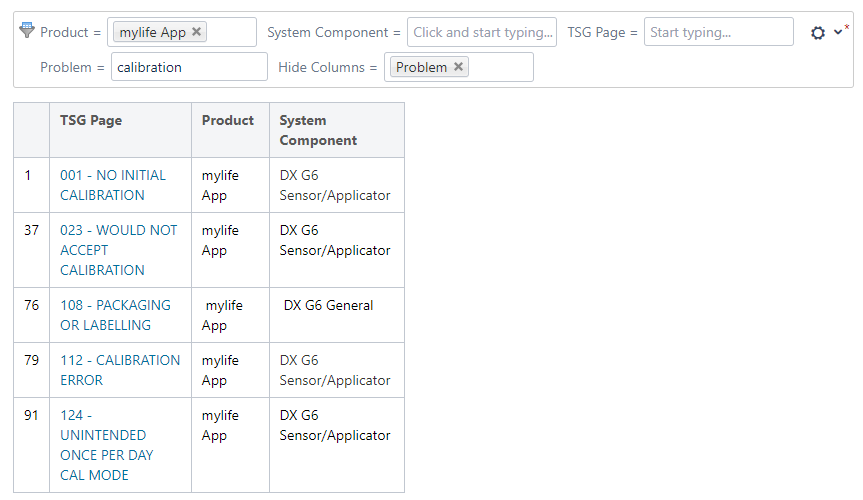Image resolution: width=863 pixels, height=500 pixels.
Task: Sort by the TSG Page column header
Action: pos(121,130)
